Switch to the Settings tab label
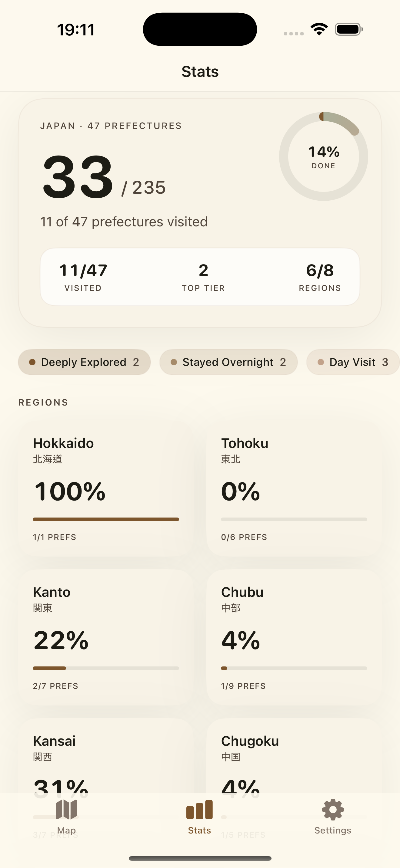Image resolution: width=400 pixels, height=868 pixels. [333, 830]
